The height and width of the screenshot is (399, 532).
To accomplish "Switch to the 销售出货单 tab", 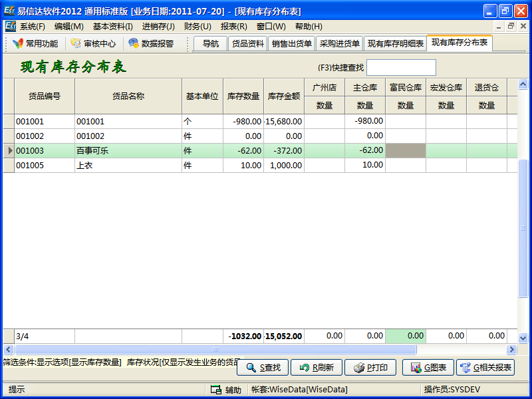I will click(292, 44).
